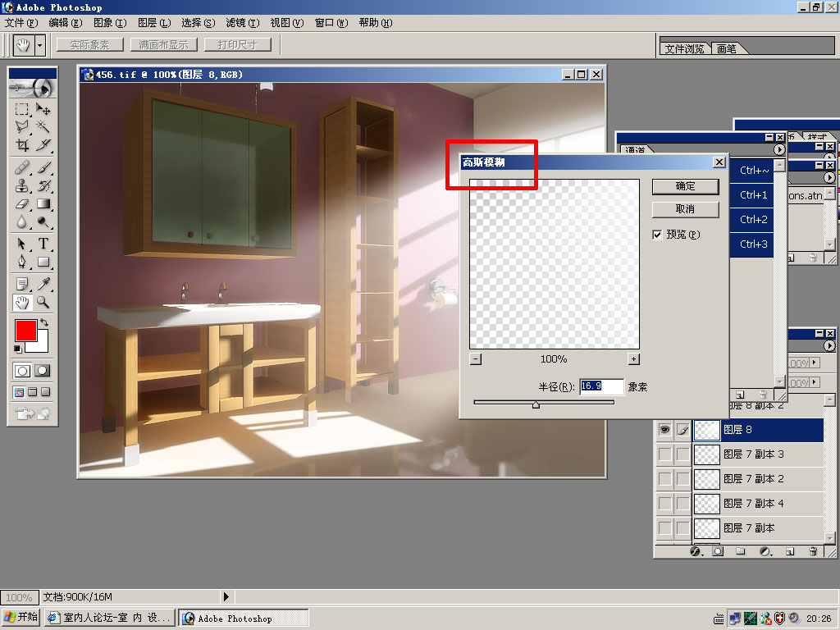Click 半径 radius input field

[601, 386]
